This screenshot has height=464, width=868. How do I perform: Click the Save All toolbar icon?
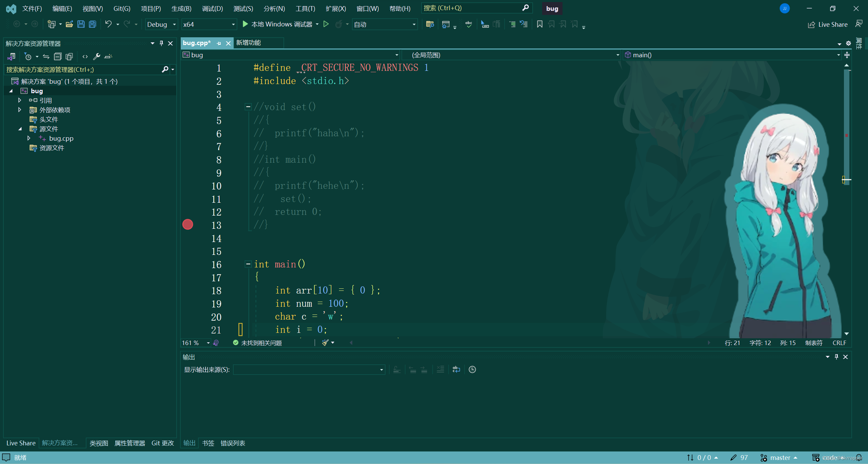(93, 24)
